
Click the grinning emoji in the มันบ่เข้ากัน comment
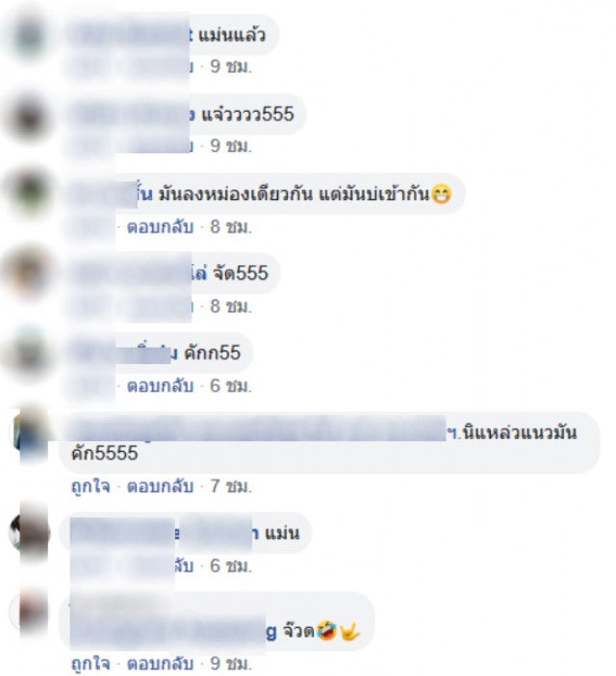click(x=441, y=194)
